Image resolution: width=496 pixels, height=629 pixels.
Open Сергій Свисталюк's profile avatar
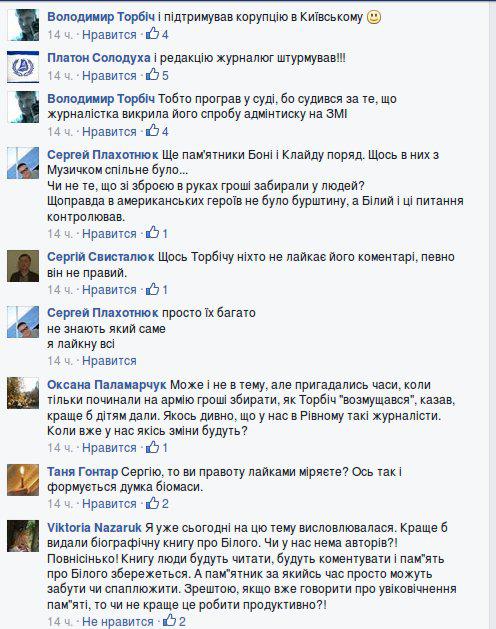tap(23, 266)
